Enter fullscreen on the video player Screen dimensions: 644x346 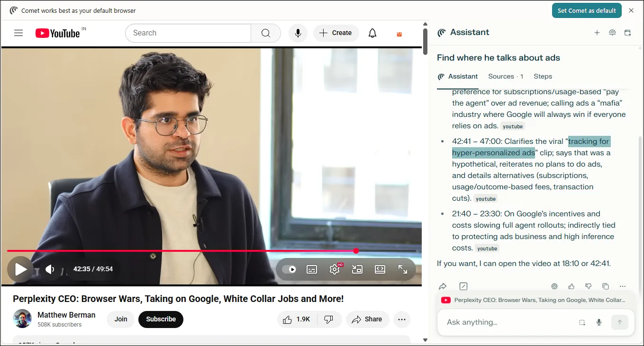point(403,269)
